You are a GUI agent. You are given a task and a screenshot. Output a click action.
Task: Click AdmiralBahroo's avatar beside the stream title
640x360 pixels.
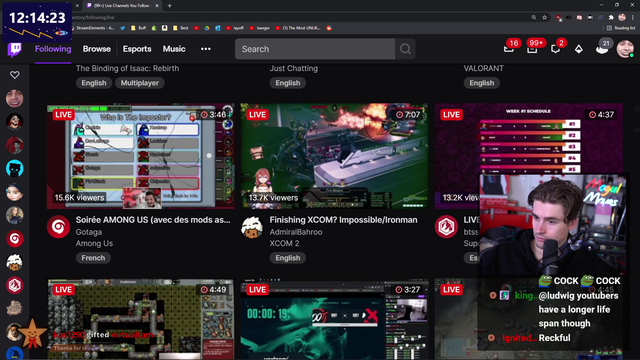pyautogui.click(x=252, y=227)
